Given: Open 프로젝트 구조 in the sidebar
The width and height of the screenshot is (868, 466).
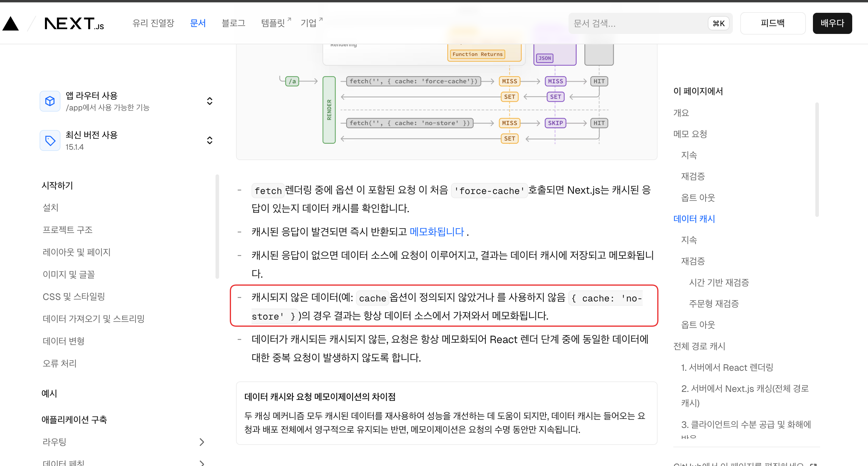Looking at the screenshot, I should [x=67, y=230].
